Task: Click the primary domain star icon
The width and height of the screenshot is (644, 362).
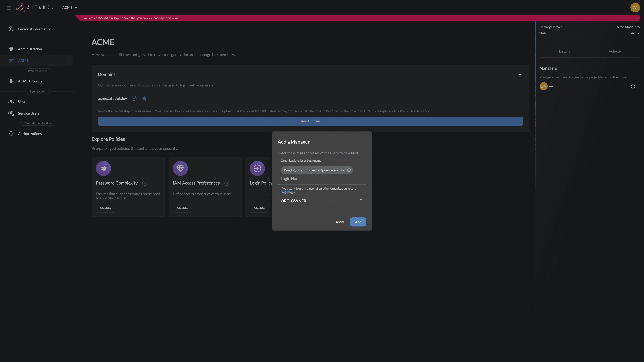Action: coord(144,98)
